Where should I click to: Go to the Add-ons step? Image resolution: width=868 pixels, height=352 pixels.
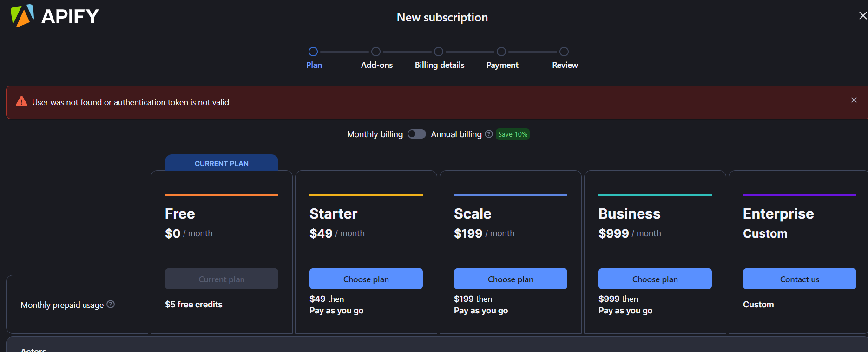(x=376, y=52)
